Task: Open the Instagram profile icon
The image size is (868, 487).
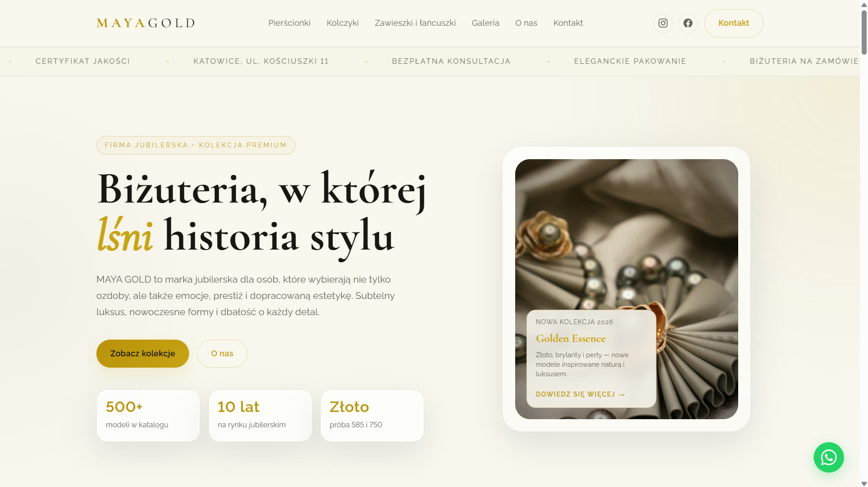Action: [x=663, y=23]
